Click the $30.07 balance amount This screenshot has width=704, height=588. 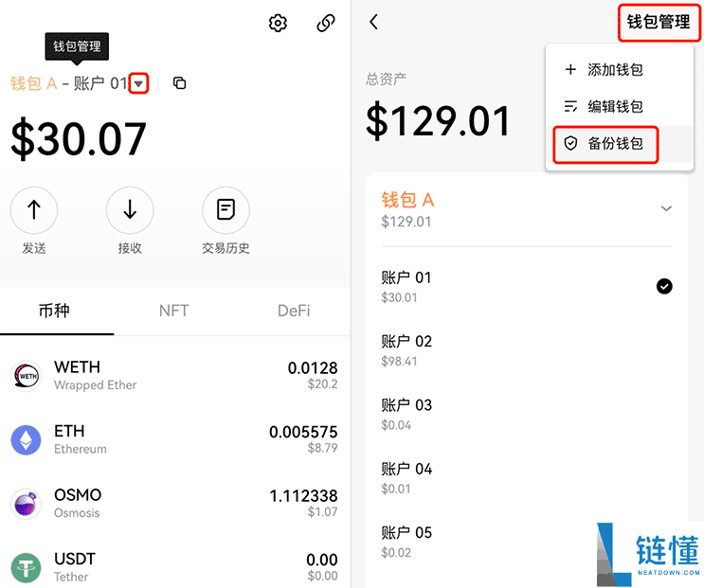tap(79, 139)
